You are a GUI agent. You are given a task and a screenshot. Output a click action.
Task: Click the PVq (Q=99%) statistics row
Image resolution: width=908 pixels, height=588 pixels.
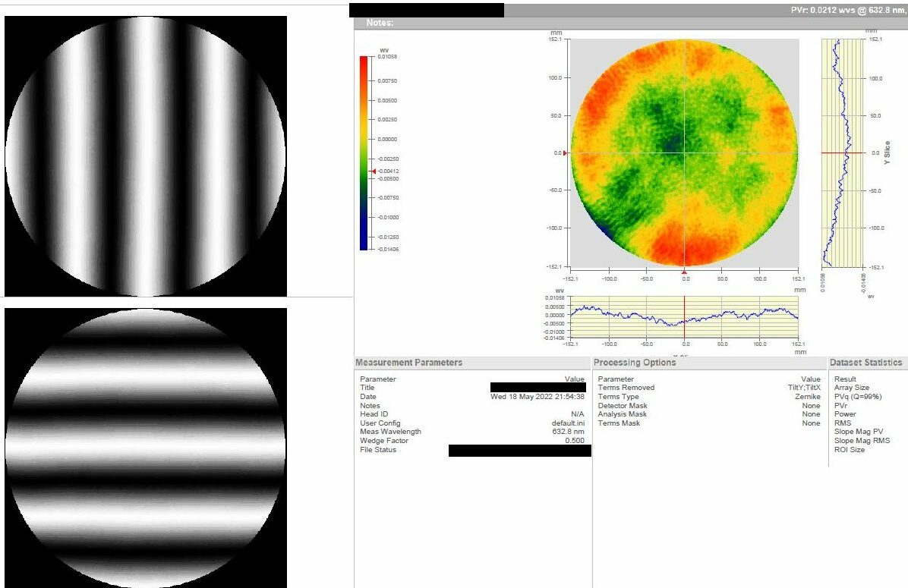coord(858,397)
